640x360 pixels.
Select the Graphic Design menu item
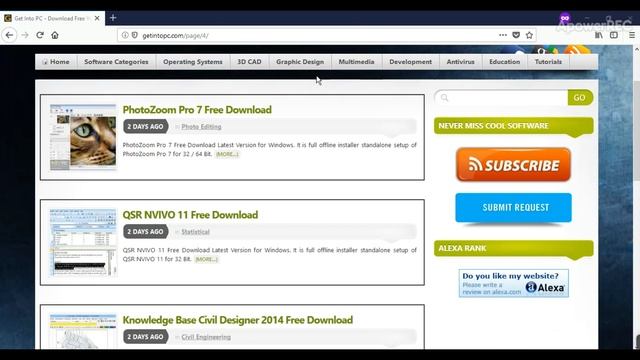pos(300,62)
